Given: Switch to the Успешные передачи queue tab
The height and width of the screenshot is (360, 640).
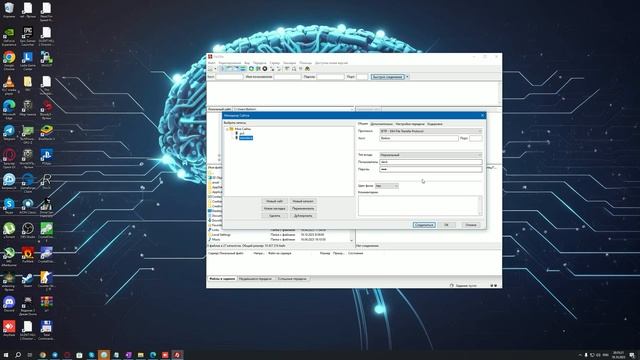Looking at the screenshot, I should point(292,279).
